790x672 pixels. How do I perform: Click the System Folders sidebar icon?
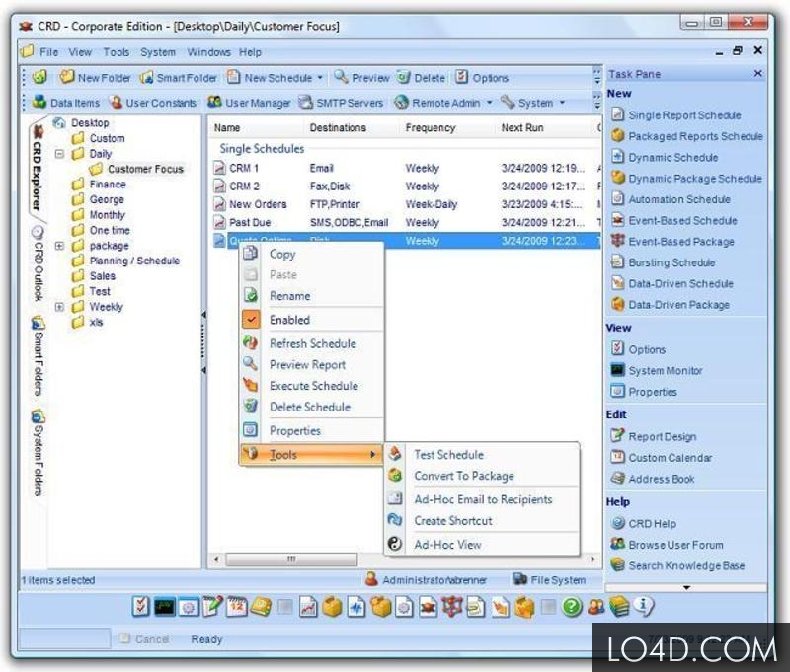tap(39, 416)
